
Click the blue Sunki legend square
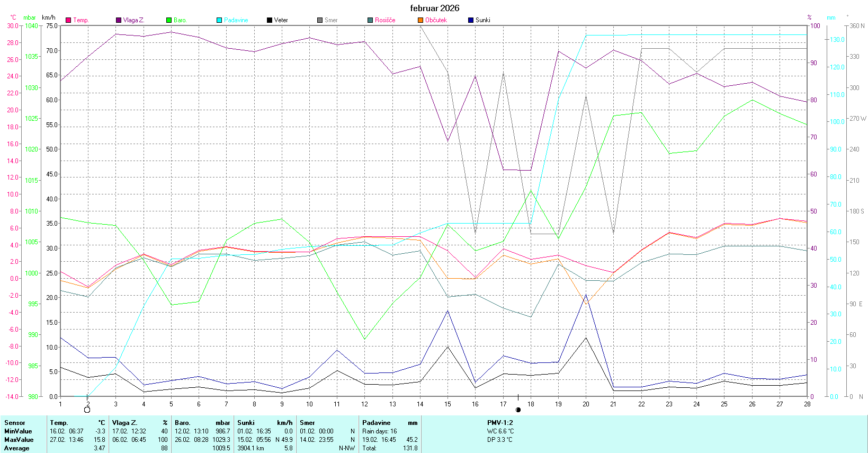click(471, 20)
